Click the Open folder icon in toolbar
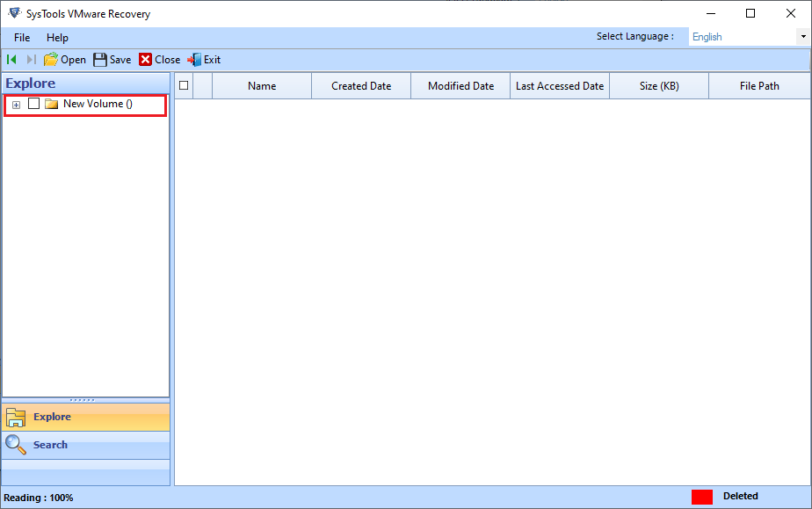812x509 pixels. click(x=51, y=60)
